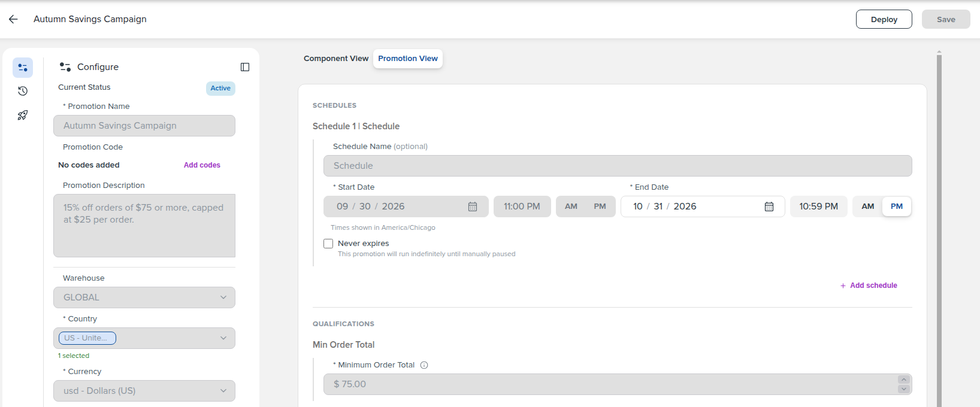Select AM for the Start Date time
The height and width of the screenshot is (407, 980).
pos(571,206)
